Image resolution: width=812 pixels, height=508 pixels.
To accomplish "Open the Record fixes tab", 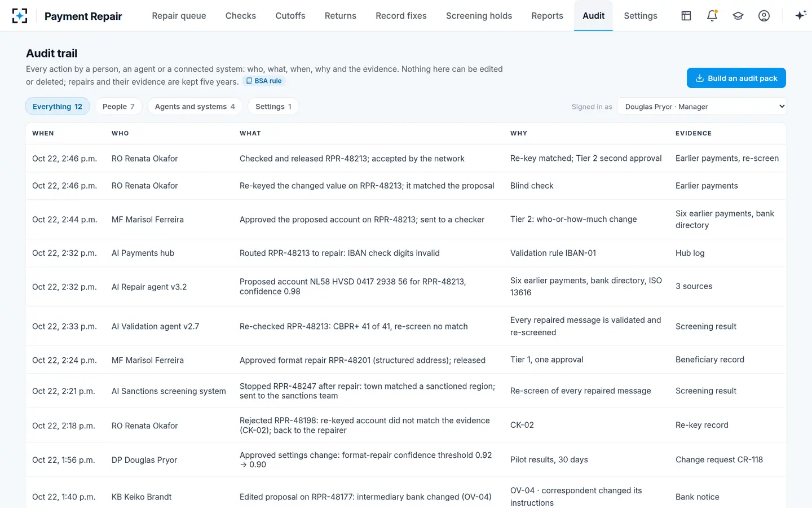I will (x=401, y=16).
